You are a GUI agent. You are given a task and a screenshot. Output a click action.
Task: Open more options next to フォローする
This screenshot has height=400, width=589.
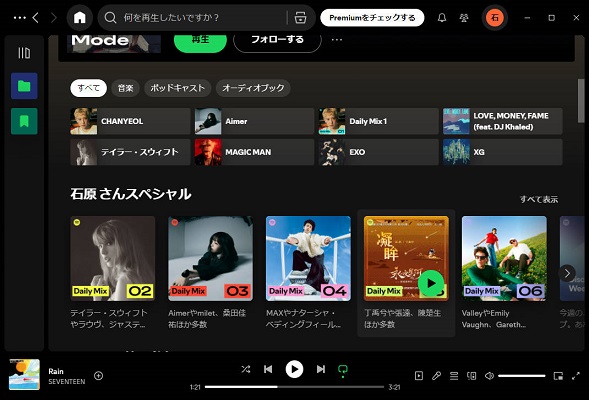337,39
